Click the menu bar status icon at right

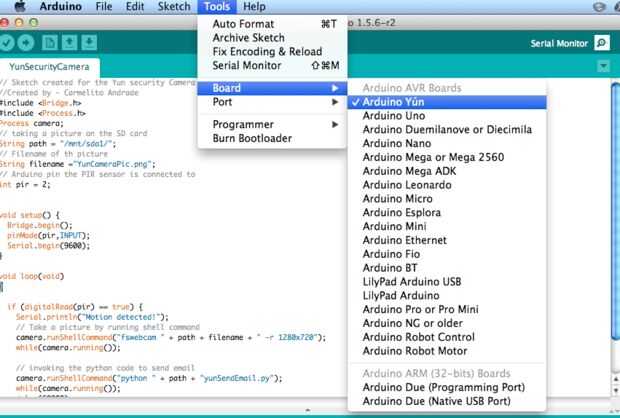pos(599,7)
